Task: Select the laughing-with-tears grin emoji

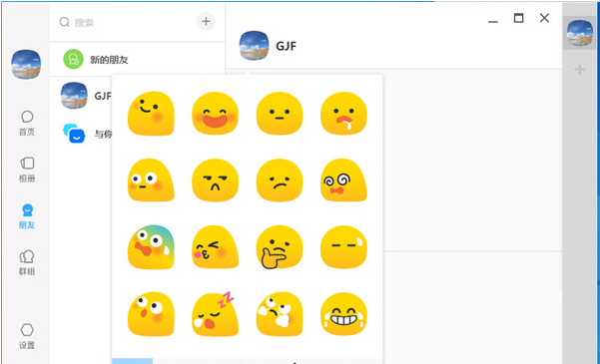Action: point(343,314)
